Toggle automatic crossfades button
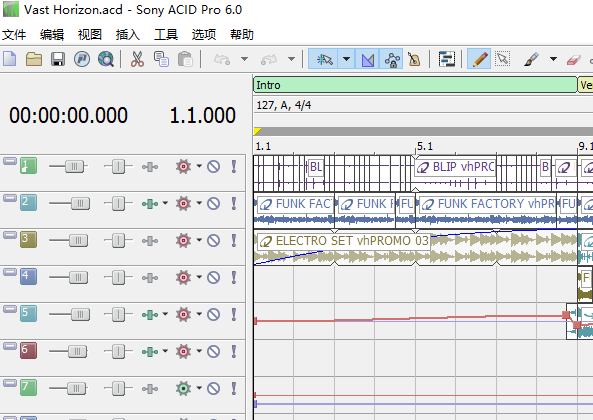 (x=368, y=59)
